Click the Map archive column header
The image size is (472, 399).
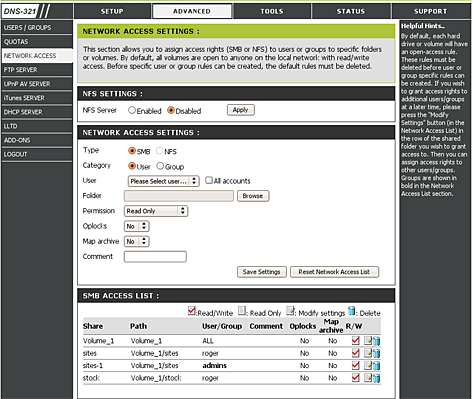click(331, 326)
